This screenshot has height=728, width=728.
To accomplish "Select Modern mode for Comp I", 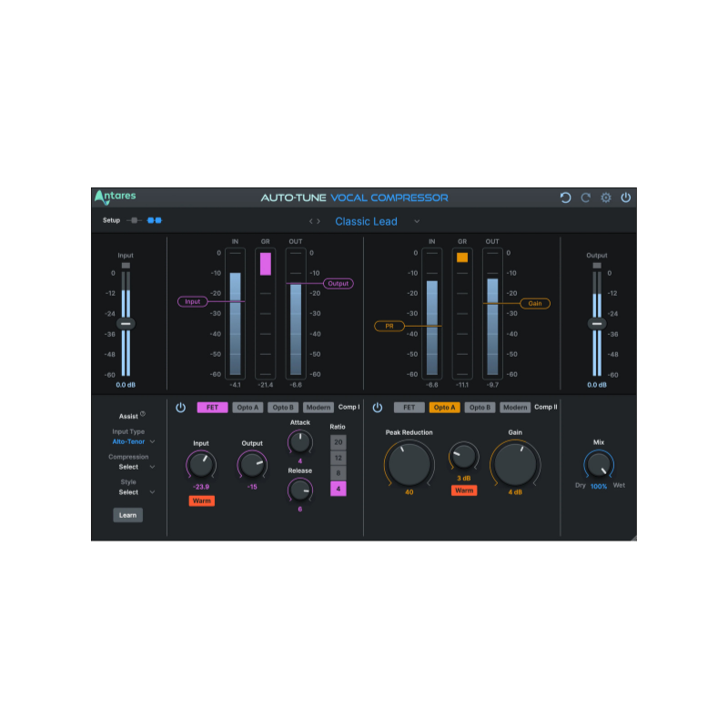I will pos(318,407).
